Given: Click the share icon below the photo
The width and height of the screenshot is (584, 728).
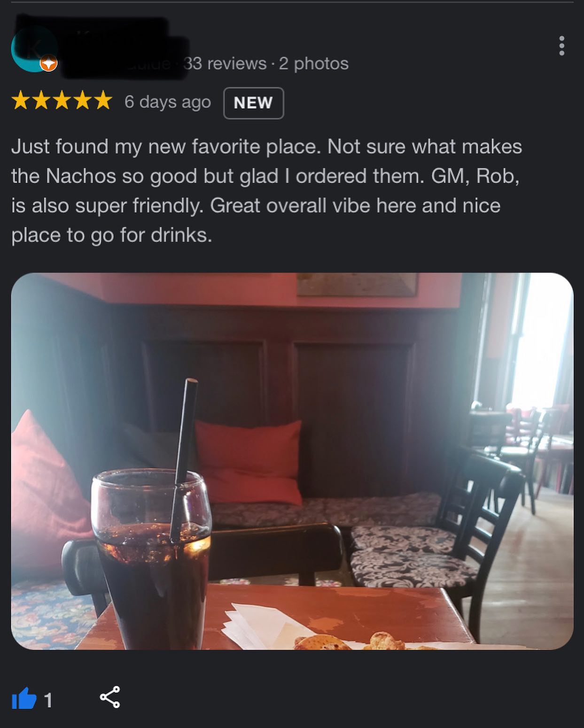Looking at the screenshot, I should 110,697.
